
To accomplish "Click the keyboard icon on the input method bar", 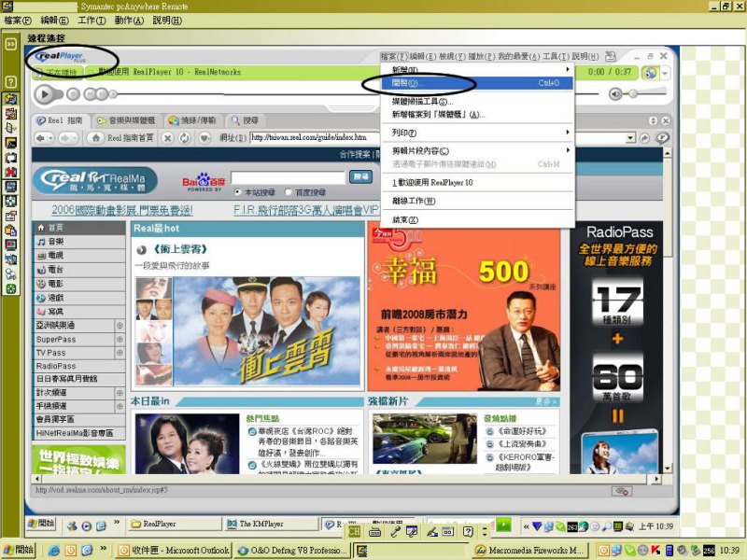I will coord(375,532).
